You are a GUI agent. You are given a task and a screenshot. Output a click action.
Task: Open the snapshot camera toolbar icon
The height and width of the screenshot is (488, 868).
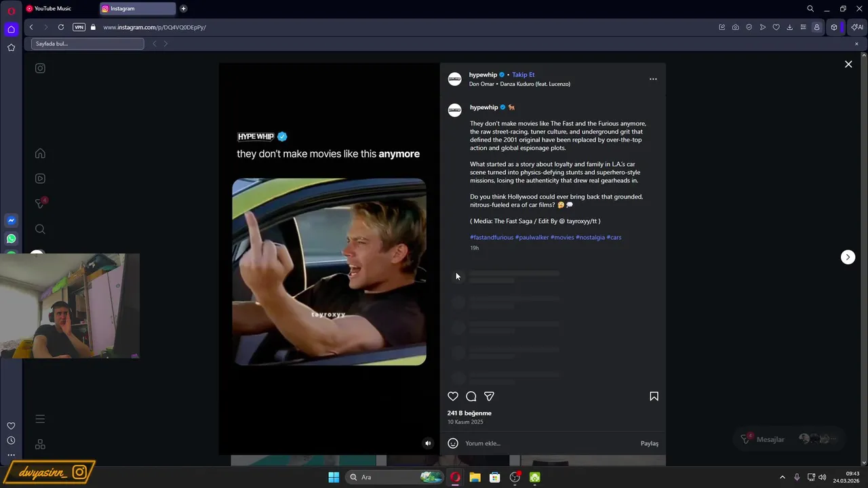click(736, 27)
